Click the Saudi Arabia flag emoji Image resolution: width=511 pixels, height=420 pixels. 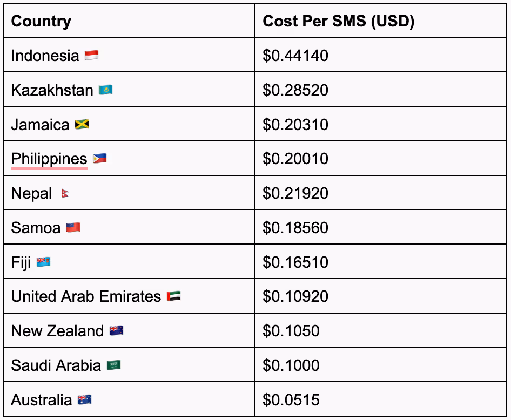[114, 365]
